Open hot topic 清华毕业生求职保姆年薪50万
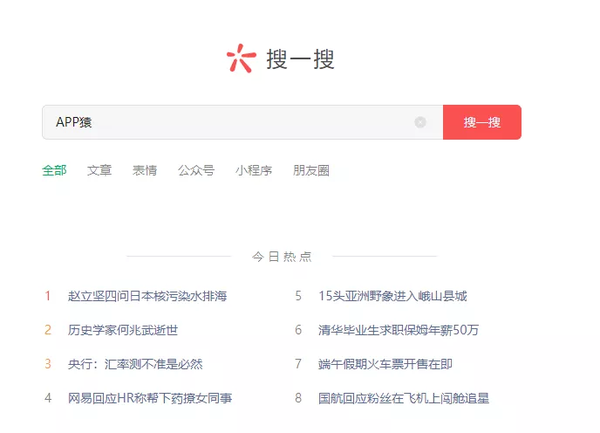 398,330
